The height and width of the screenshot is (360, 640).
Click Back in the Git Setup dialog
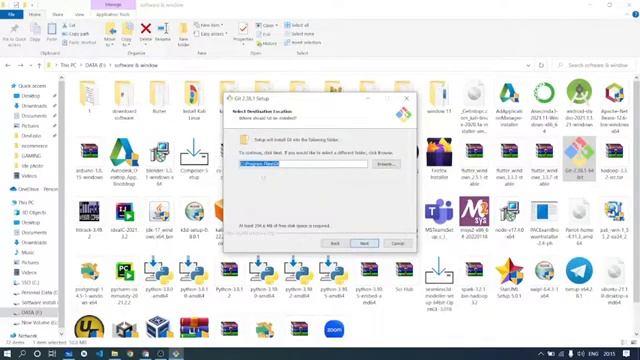(x=335, y=243)
